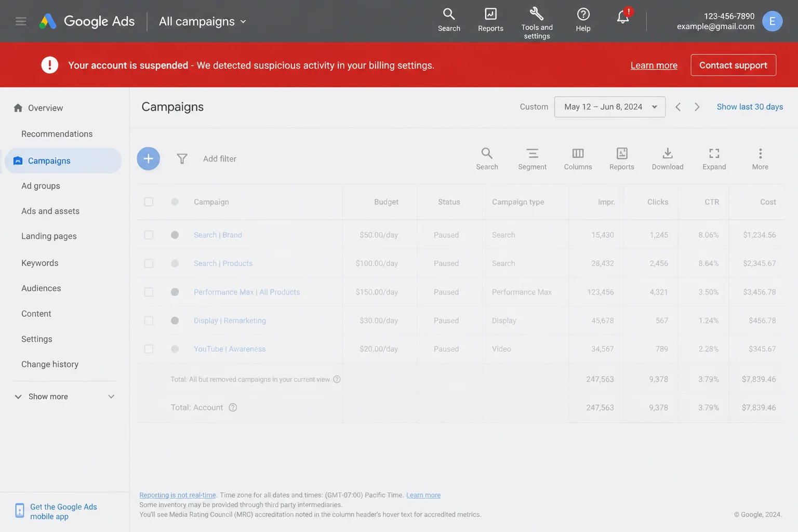This screenshot has width=798, height=532.
Task: Sort by the Cost column header
Action: click(768, 202)
